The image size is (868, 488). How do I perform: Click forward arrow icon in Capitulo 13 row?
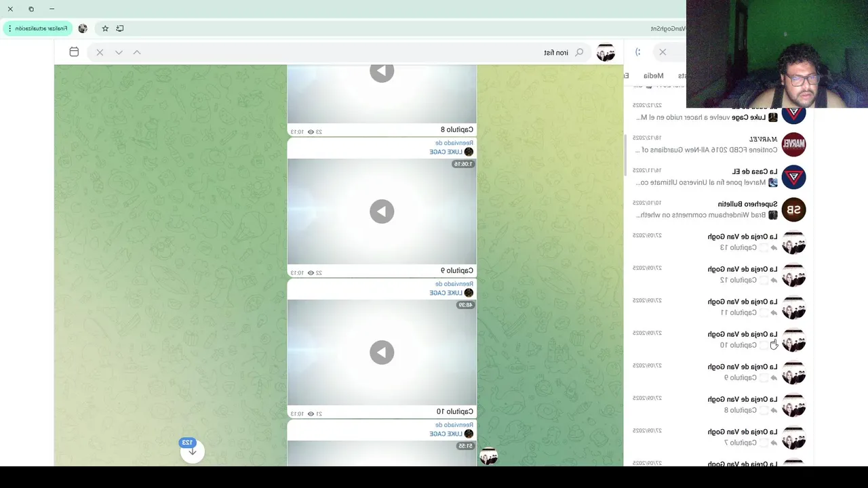[x=774, y=248]
